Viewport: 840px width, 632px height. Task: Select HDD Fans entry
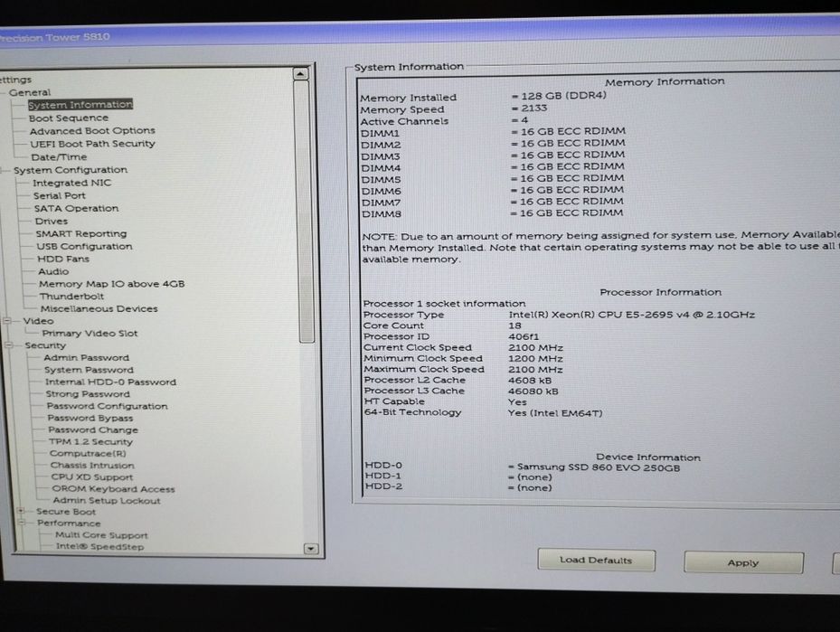[x=63, y=259]
